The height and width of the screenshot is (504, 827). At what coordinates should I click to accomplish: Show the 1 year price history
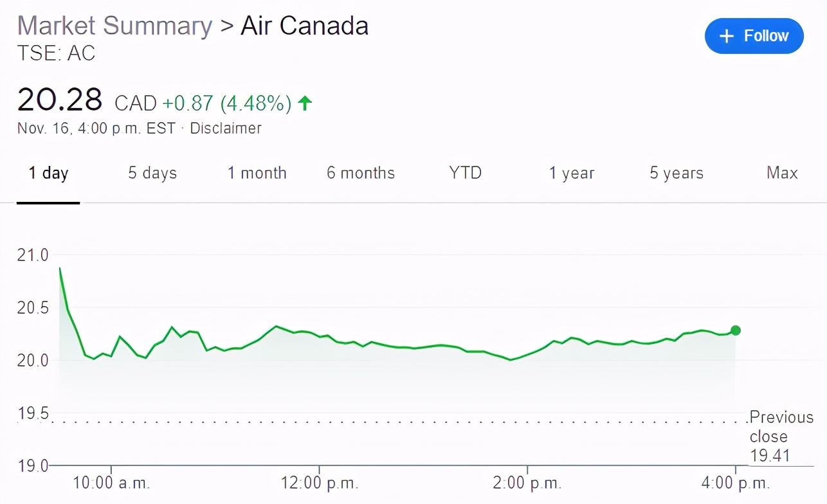pos(572,174)
